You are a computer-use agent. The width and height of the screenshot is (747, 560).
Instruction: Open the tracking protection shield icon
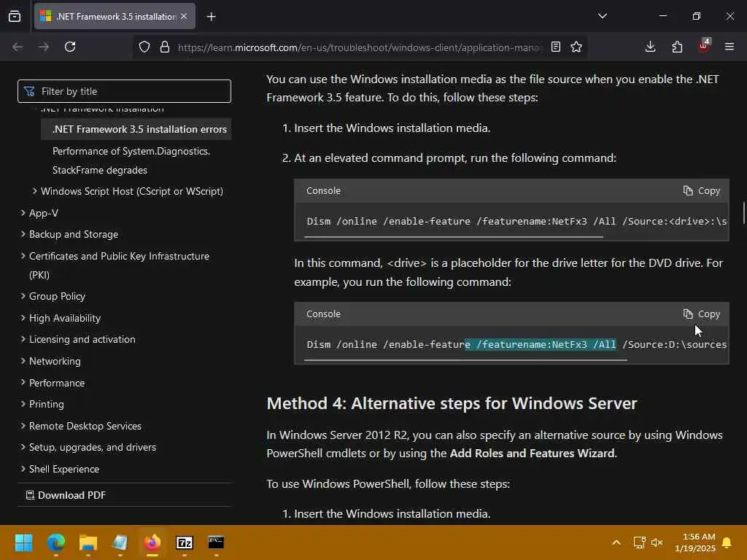point(144,47)
